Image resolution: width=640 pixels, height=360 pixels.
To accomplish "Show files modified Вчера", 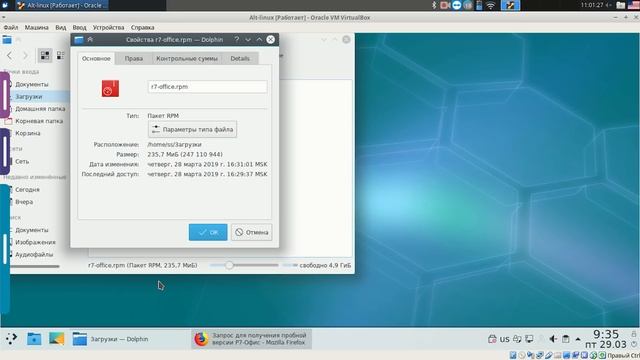I will coord(24,202).
